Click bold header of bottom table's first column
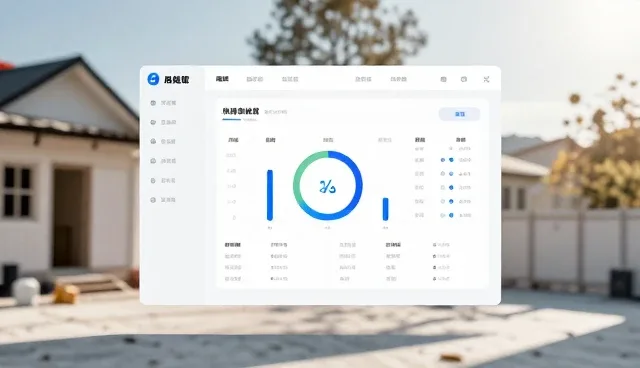 click(233, 245)
